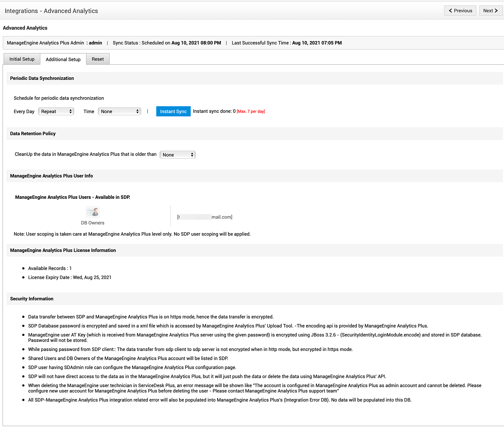Click the Data Retention Policy section header
The width and height of the screenshot is (504, 429).
[33, 134]
